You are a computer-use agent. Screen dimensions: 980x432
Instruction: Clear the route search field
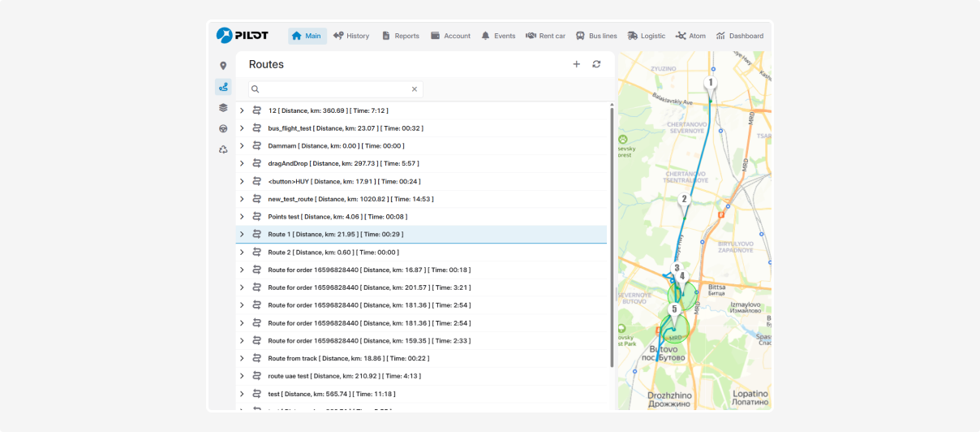414,89
